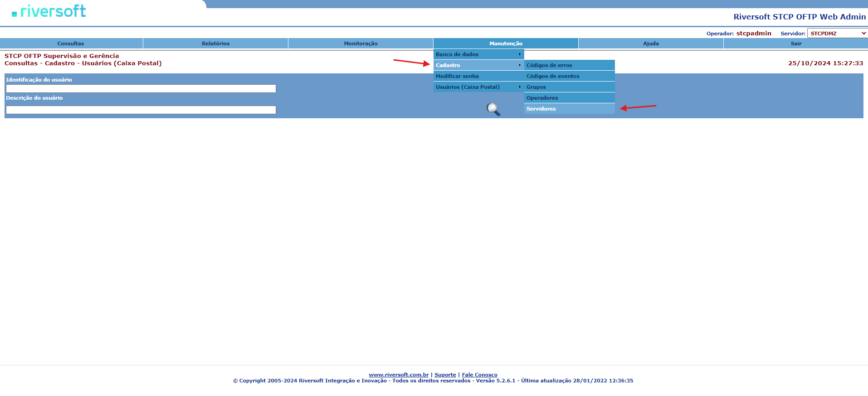Expand Usuários (Caixa Postal) submenu

(x=479, y=87)
